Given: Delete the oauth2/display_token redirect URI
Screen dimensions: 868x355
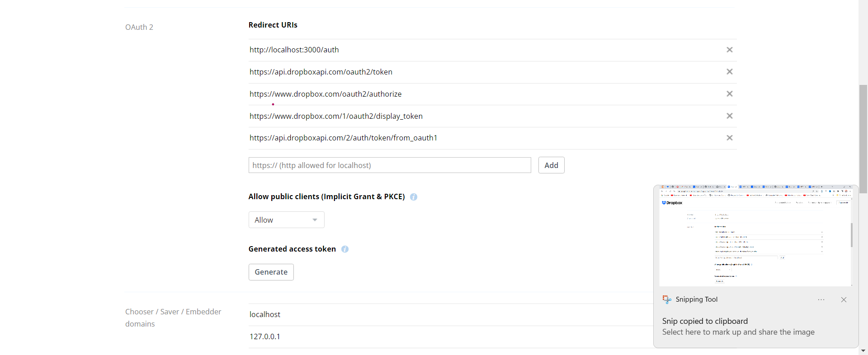Looking at the screenshot, I should [729, 116].
